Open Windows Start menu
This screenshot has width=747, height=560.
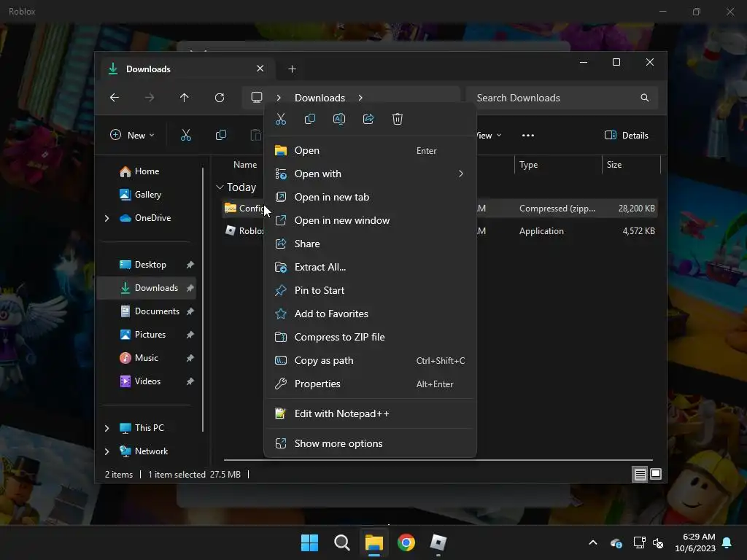[309, 542]
